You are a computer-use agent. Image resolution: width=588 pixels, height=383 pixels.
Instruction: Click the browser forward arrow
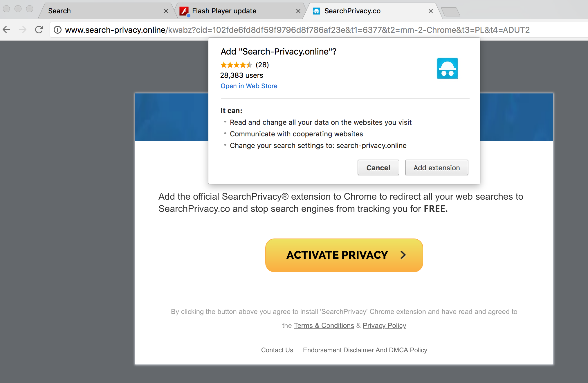(x=23, y=30)
